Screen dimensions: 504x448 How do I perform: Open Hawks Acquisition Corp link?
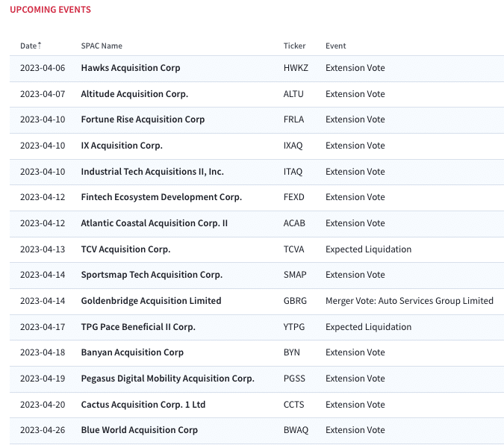pyautogui.click(x=131, y=68)
